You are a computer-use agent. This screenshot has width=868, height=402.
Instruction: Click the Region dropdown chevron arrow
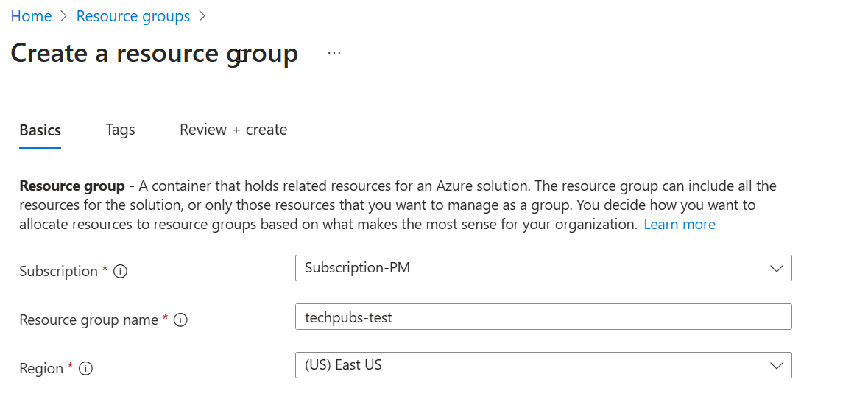(x=776, y=365)
